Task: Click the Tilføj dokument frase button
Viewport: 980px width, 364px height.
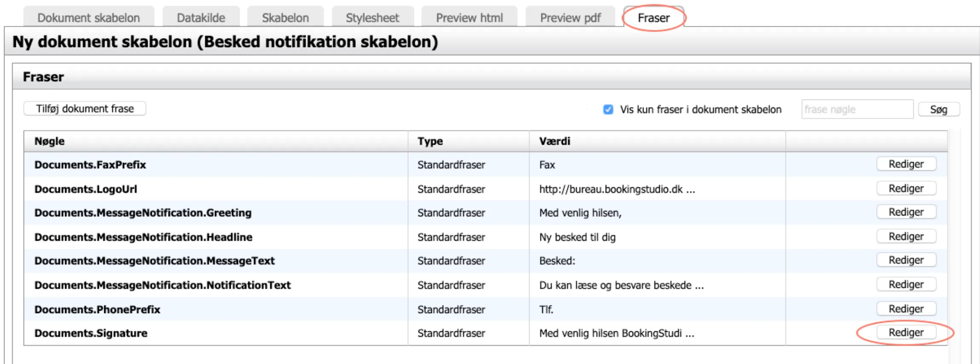Action: [x=85, y=109]
